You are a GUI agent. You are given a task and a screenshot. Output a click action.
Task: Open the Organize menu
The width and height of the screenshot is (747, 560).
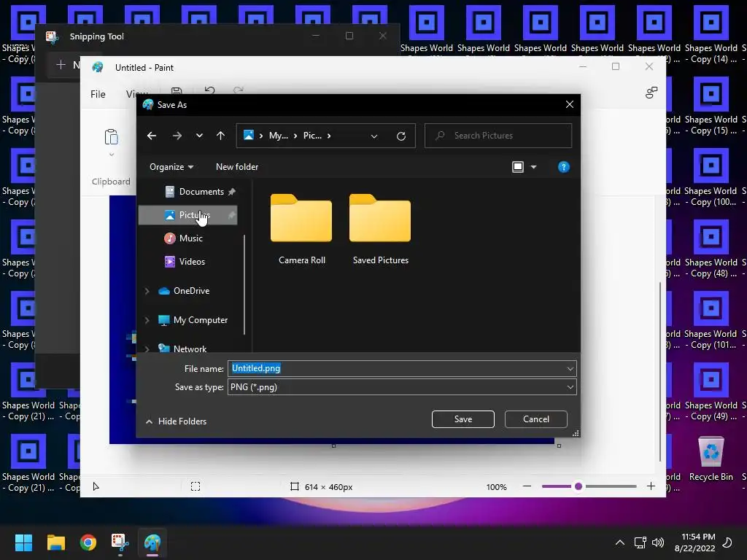point(171,167)
